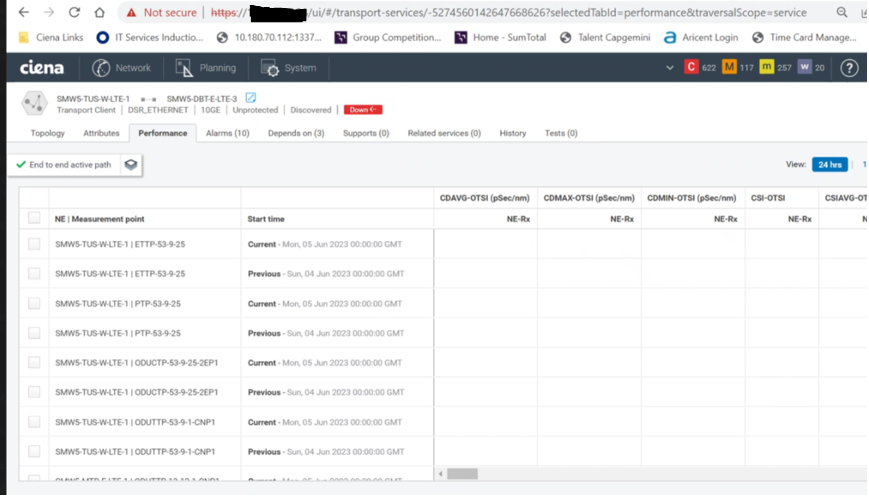Check the select-all header checkbox
Viewport: 869px width, 496px height.
pos(35,218)
